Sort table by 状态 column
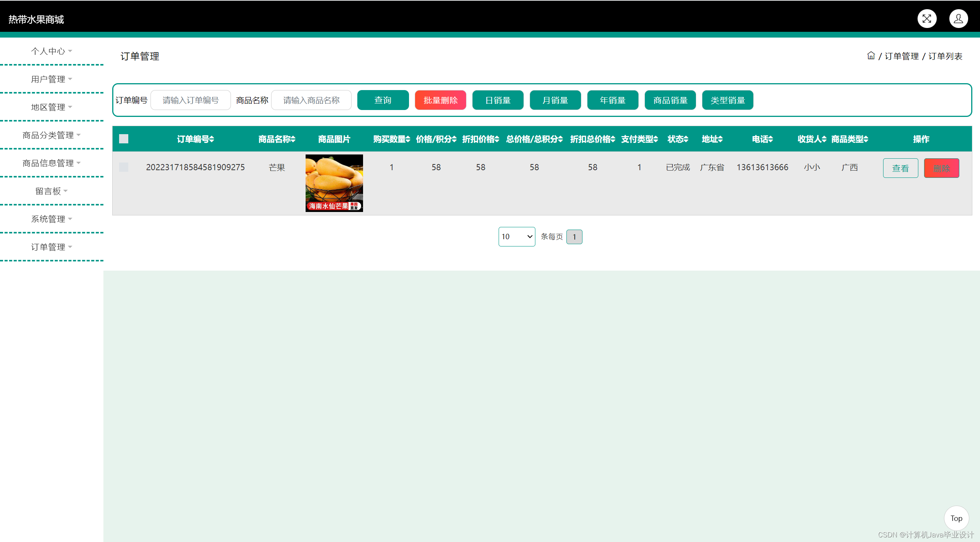980x542 pixels. [x=686, y=139]
